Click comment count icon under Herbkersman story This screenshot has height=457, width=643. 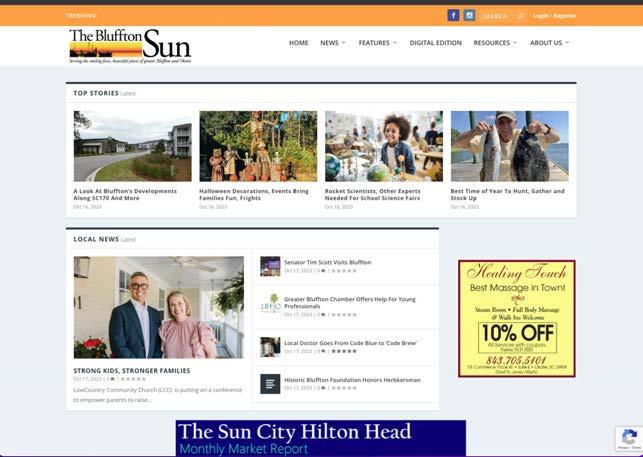pyautogui.click(x=321, y=388)
